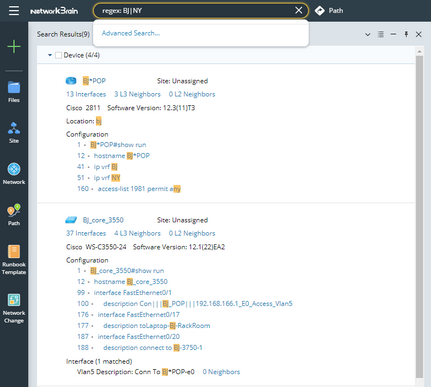The image size is (431, 387).
Task: Click the Path button in top bar
Action: tap(329, 11)
